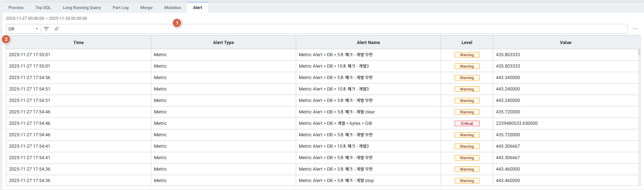Switch to the Process tab
The image size is (644, 190).
point(16,8)
